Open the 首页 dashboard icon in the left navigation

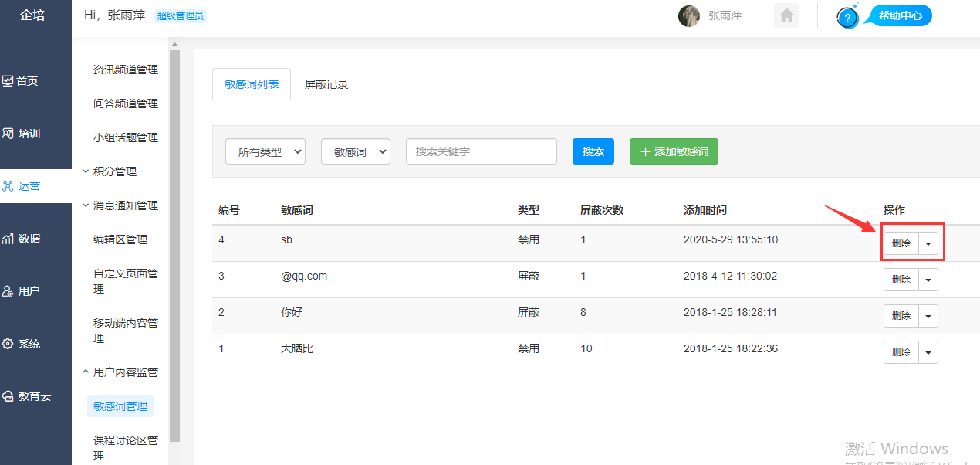[x=8, y=80]
